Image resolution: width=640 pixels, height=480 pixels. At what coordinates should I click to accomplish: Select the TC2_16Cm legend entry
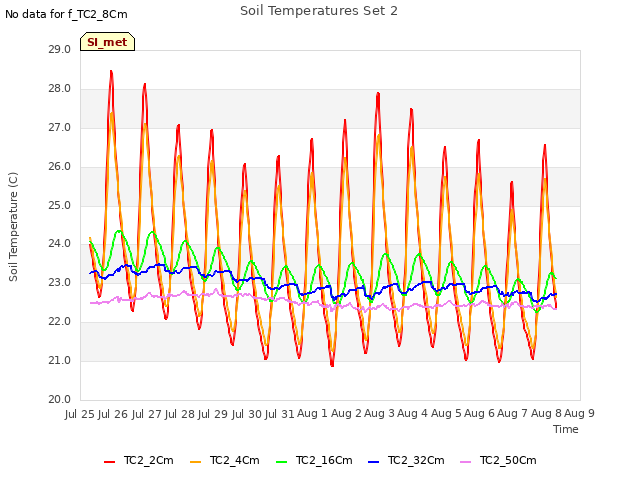point(314,461)
